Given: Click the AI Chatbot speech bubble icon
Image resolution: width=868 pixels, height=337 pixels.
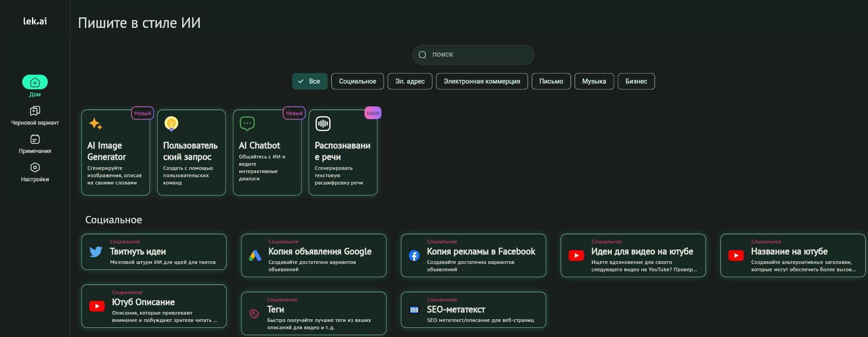Looking at the screenshot, I should [247, 124].
